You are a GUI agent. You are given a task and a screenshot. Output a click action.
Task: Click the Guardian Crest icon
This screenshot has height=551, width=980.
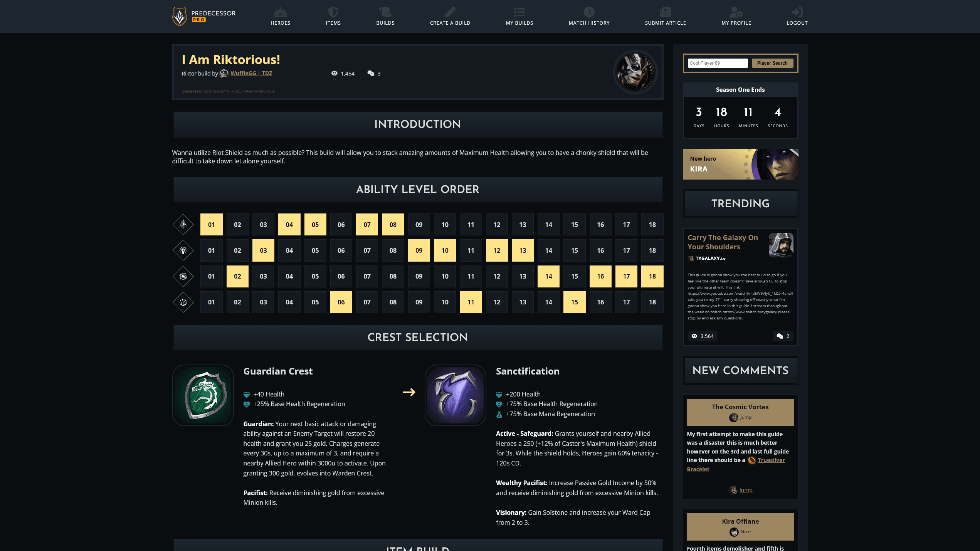203,395
